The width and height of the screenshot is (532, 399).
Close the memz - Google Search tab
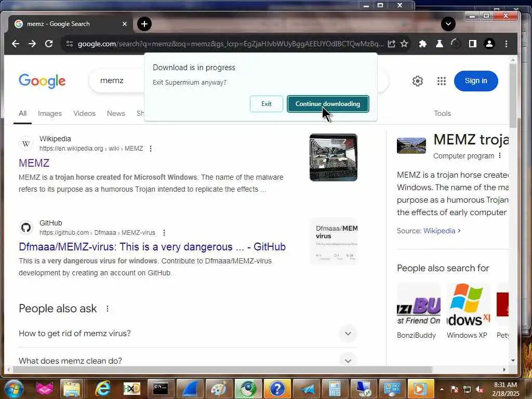click(125, 24)
